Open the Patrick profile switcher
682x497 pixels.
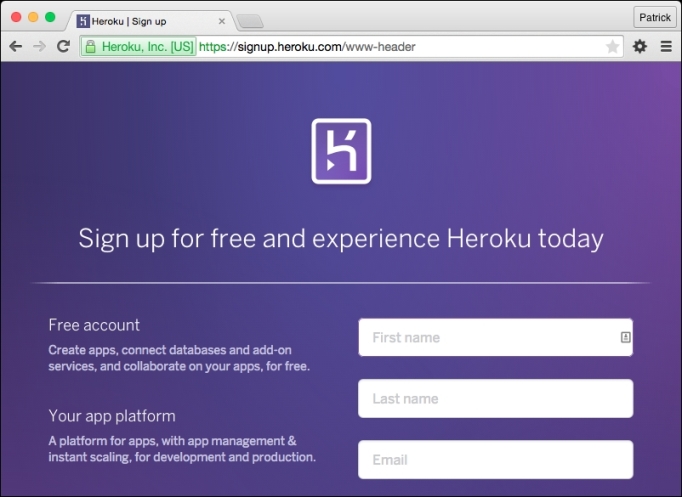(x=655, y=17)
